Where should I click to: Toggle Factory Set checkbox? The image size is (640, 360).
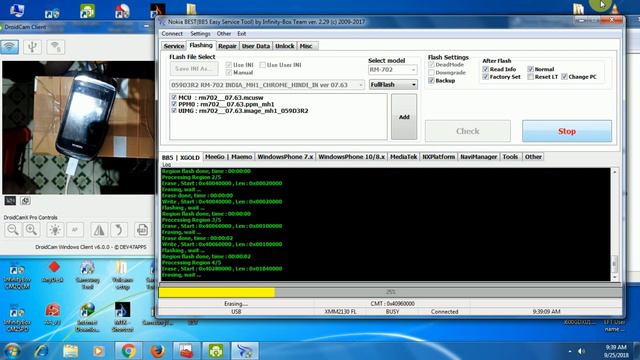coord(485,77)
